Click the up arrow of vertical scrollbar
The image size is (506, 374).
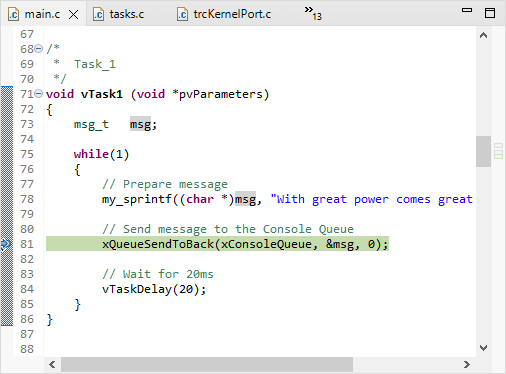[483, 35]
